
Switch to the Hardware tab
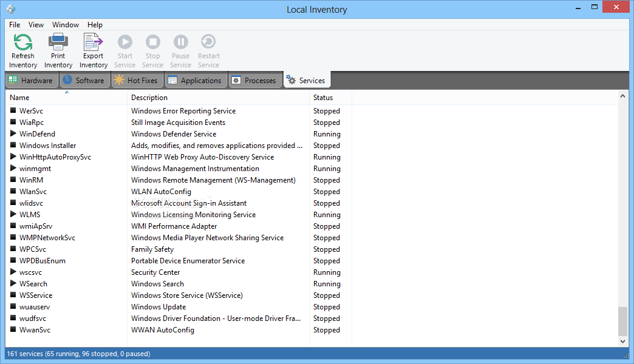pyautogui.click(x=31, y=80)
